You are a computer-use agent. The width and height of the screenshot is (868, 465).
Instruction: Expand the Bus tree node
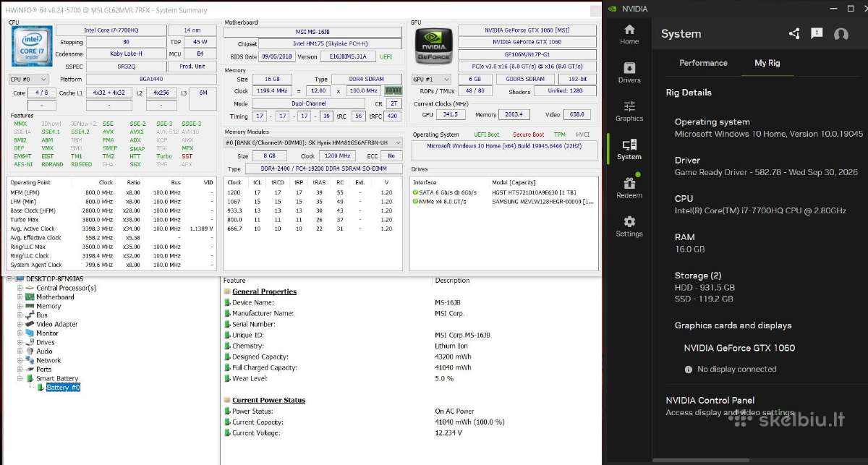pos(20,315)
